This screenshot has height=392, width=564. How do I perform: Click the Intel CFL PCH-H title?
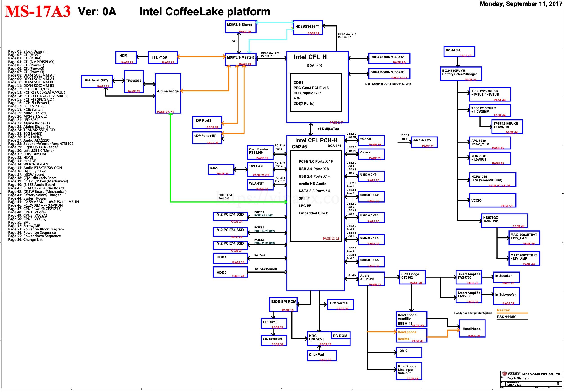(316, 140)
